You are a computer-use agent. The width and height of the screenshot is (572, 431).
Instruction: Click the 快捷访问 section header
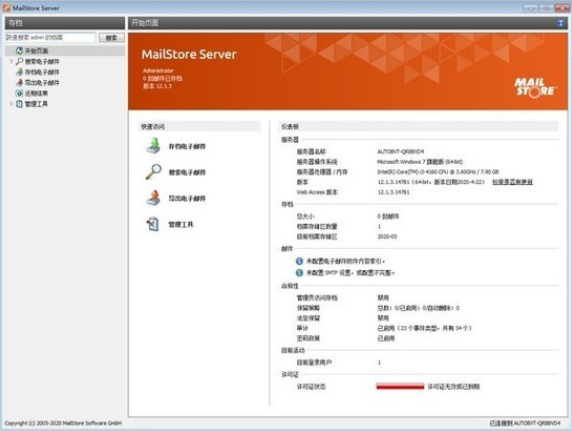pyautogui.click(x=200, y=127)
